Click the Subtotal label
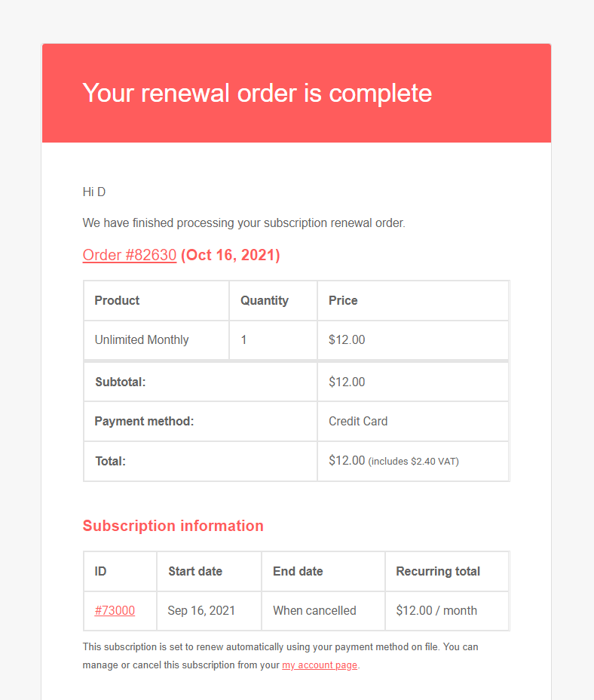 (120, 382)
